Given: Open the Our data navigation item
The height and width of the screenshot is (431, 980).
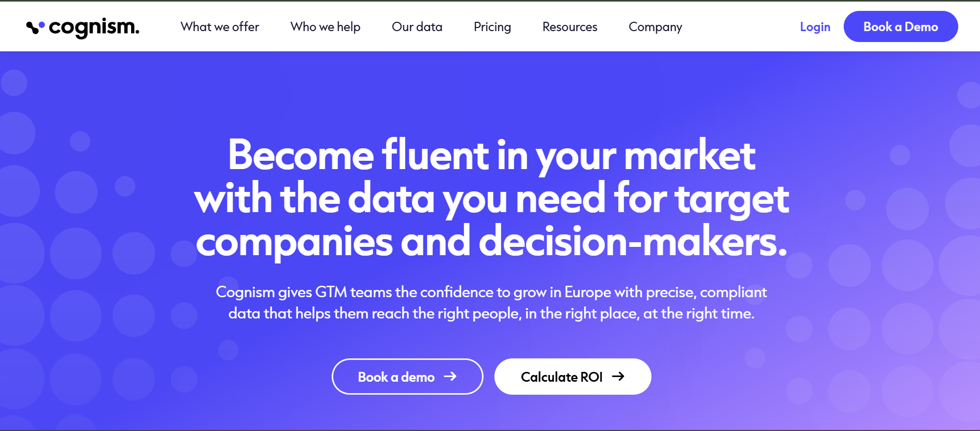Looking at the screenshot, I should coord(417,27).
